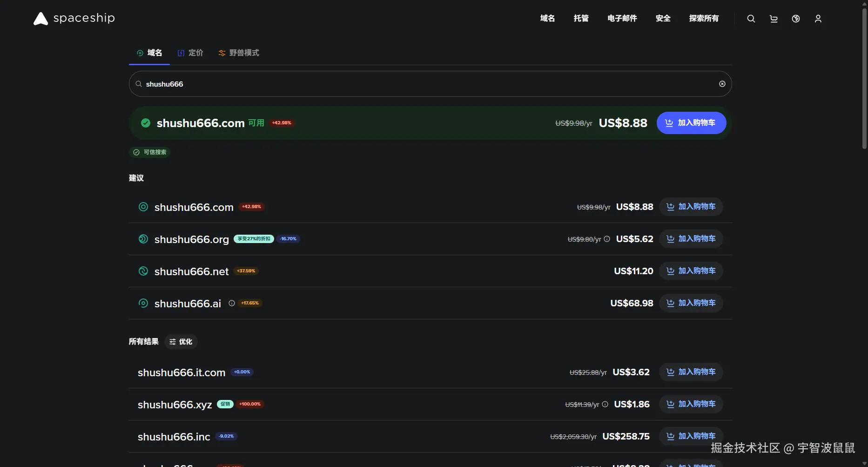Add shushu666.ai to cart
Viewport: 868px width, 467px height.
(691, 303)
